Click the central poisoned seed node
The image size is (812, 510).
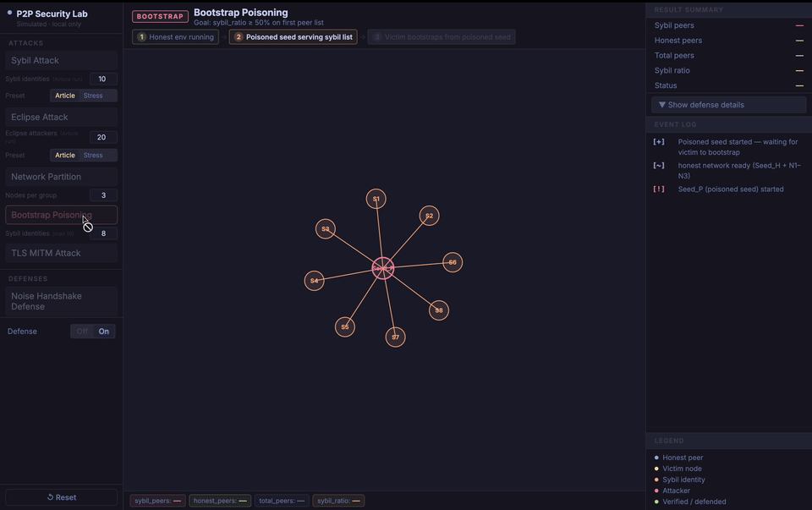[383, 268]
